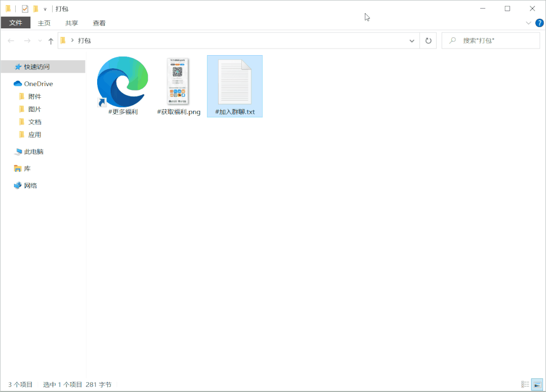
Task: Switch to the 主页 ribbon tab
Action: (44, 23)
